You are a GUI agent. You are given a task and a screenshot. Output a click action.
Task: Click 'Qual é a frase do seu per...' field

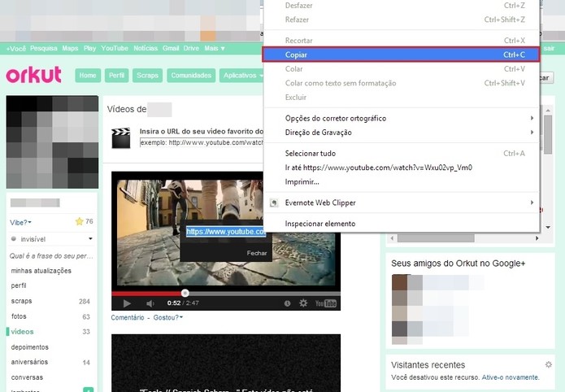(x=51, y=256)
